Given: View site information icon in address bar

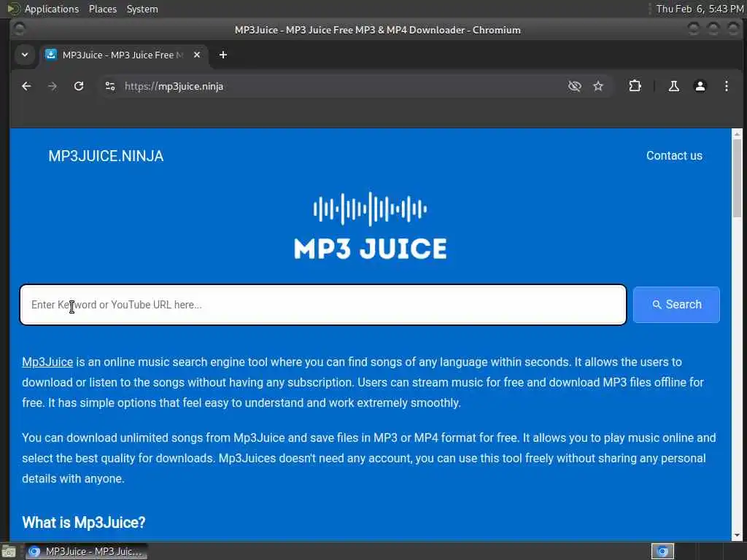Looking at the screenshot, I should click(110, 86).
